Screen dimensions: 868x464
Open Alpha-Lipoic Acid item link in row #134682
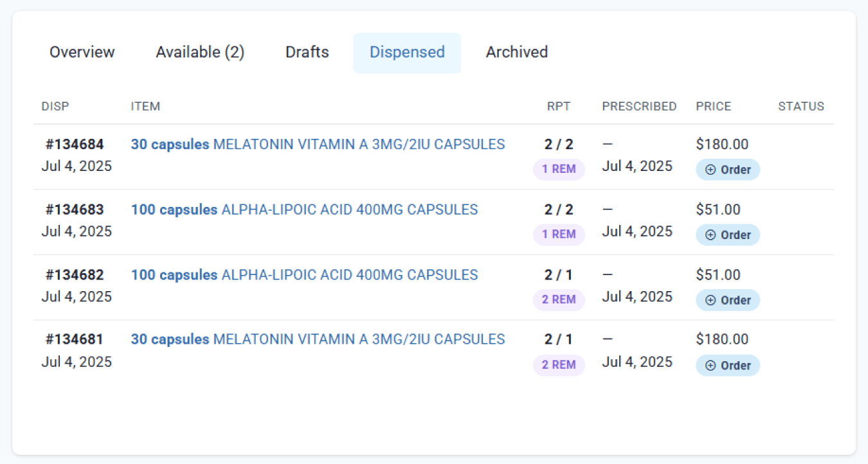[305, 275]
